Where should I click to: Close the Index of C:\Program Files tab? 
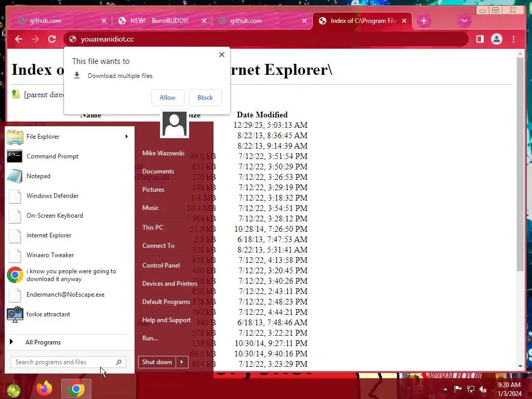pos(404,21)
